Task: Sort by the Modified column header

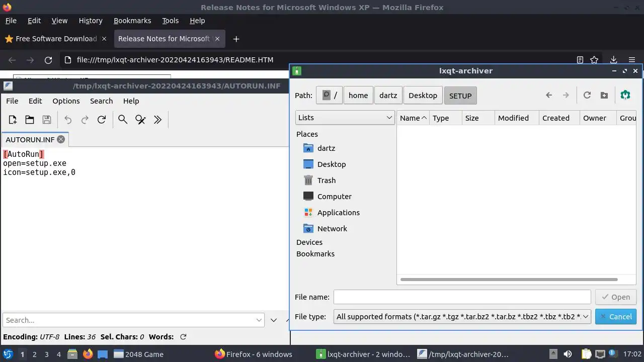Action: [x=517, y=118]
